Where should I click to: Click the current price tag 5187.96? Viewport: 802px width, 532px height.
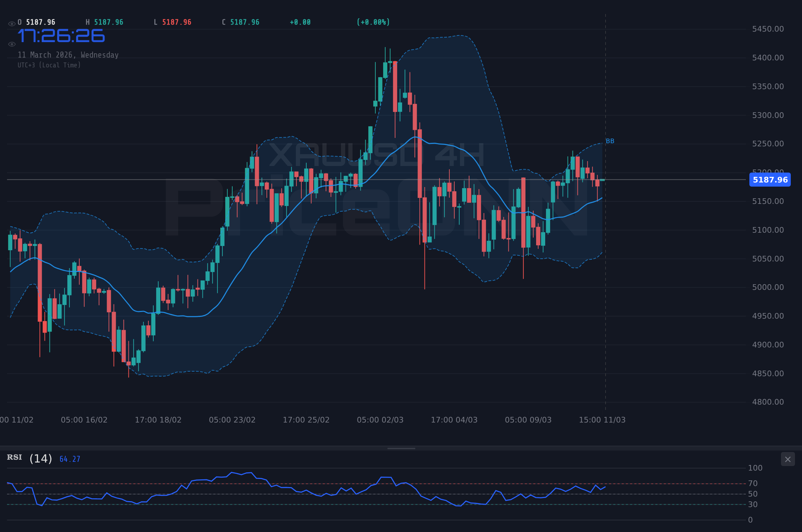pos(770,180)
